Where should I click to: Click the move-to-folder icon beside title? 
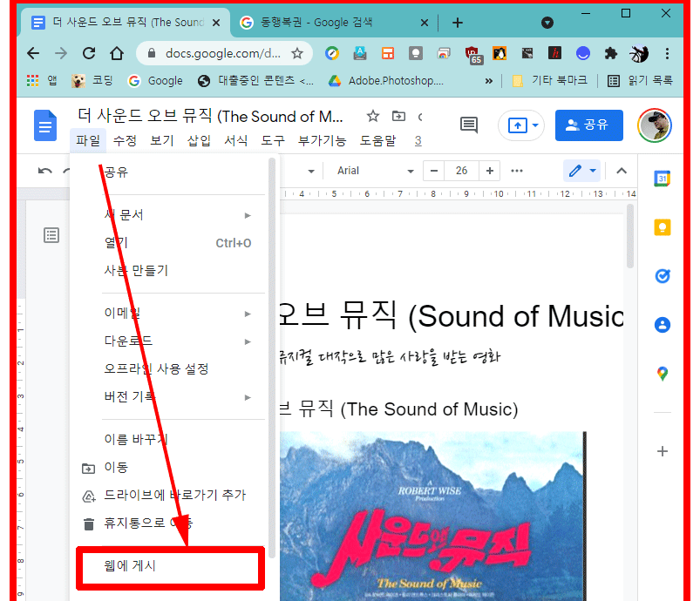(x=398, y=117)
